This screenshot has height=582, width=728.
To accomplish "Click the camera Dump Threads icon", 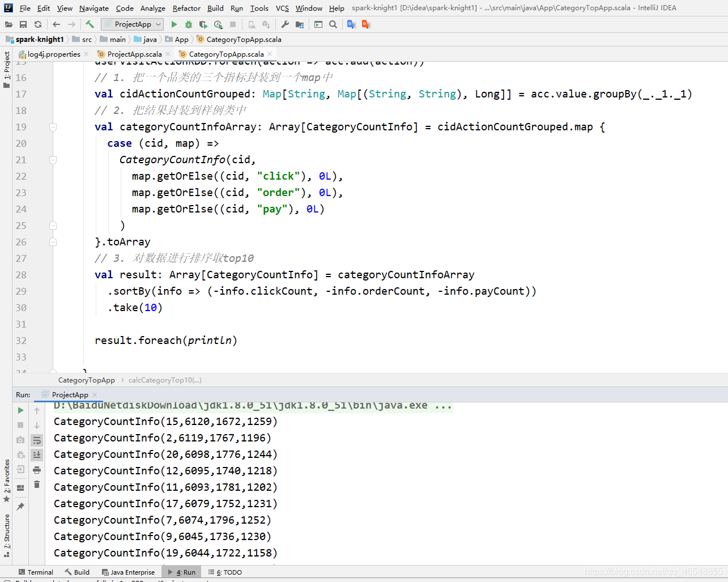I will 20,440.
